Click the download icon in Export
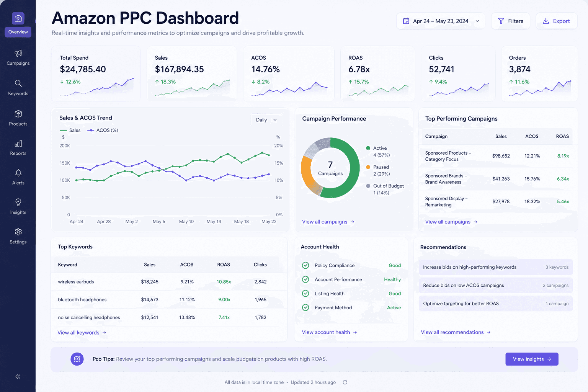This screenshot has width=588, height=392. point(546,21)
